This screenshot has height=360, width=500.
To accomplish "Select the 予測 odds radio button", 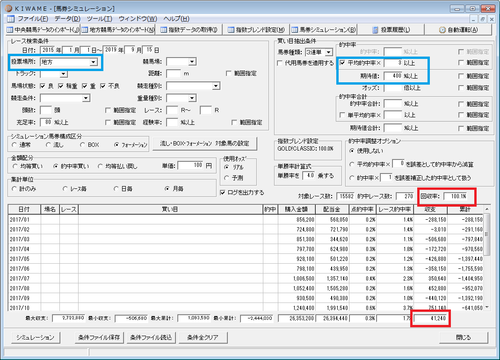I will (227, 178).
